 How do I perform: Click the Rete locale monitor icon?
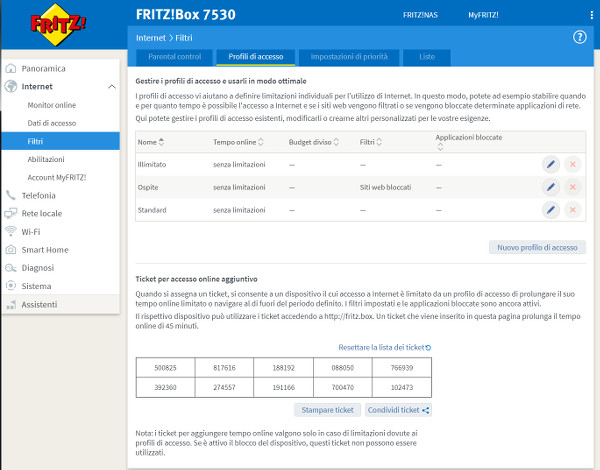pyautogui.click(x=11, y=213)
